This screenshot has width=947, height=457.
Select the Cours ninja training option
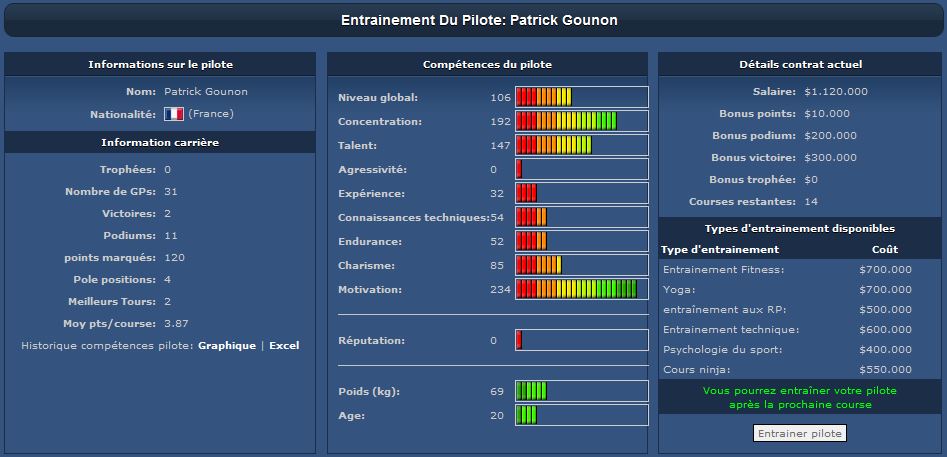[x=800, y=369]
